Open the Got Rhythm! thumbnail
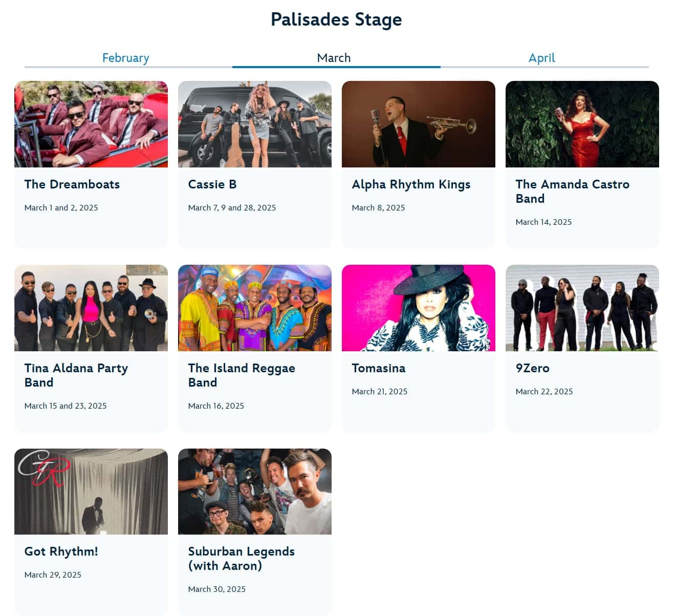This screenshot has height=616, width=676. coord(91,492)
